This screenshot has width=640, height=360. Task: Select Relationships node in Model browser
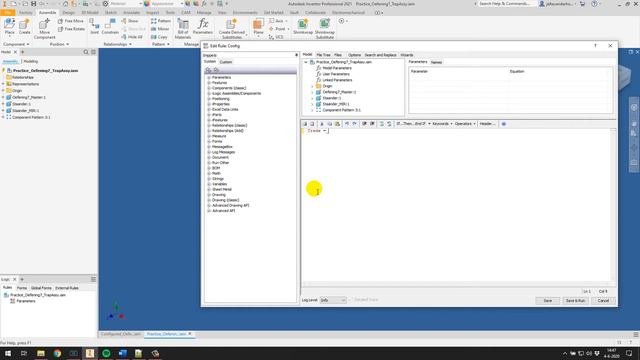click(x=22, y=78)
